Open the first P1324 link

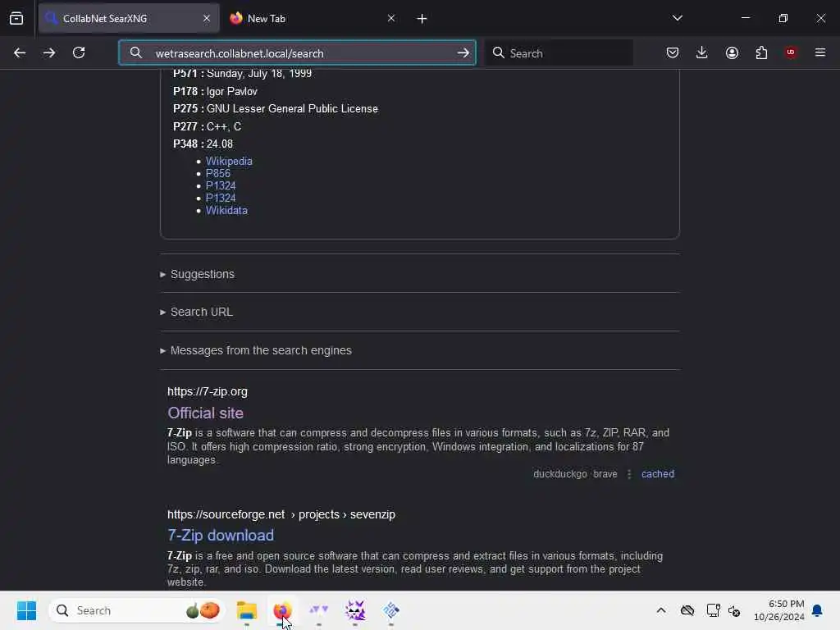(x=221, y=185)
